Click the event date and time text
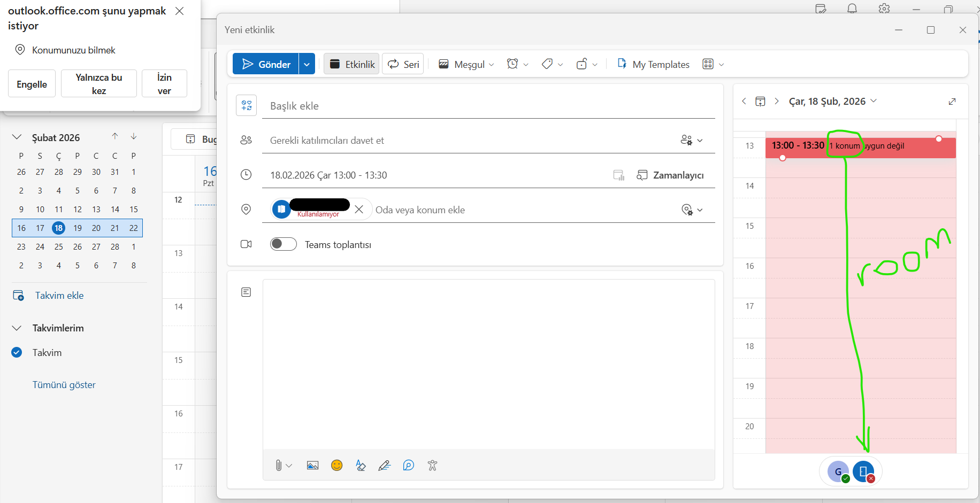Viewport: 980px width, 503px height. pyautogui.click(x=328, y=175)
